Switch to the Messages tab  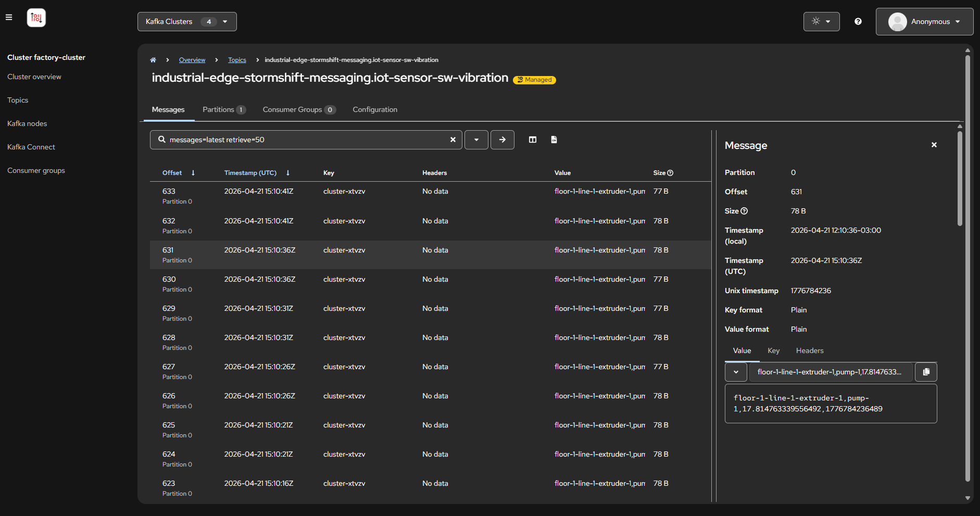(x=168, y=110)
